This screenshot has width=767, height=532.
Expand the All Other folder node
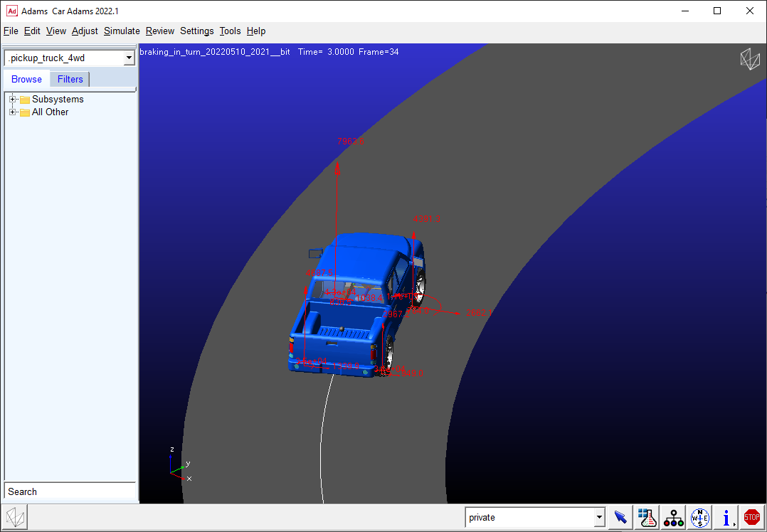click(x=12, y=112)
